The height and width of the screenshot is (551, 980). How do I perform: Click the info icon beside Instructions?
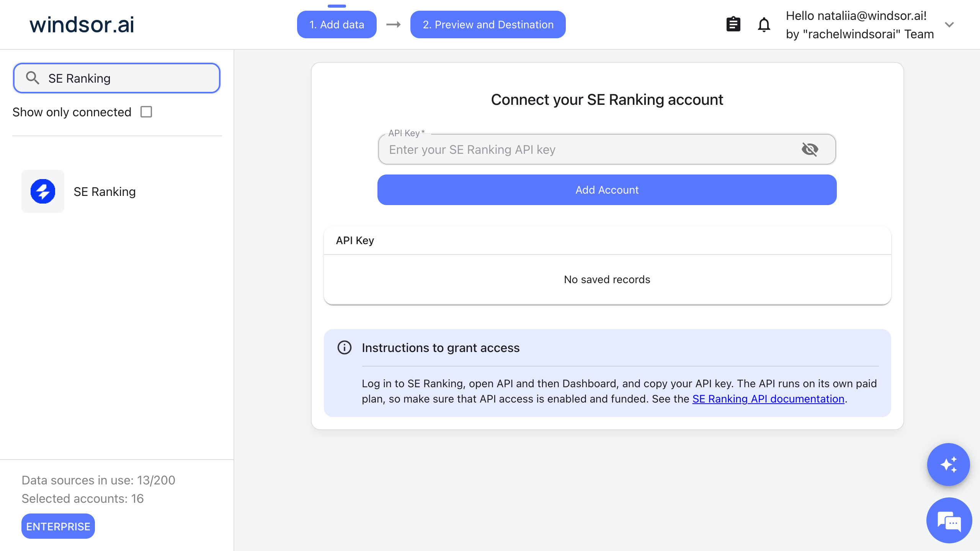(x=344, y=347)
